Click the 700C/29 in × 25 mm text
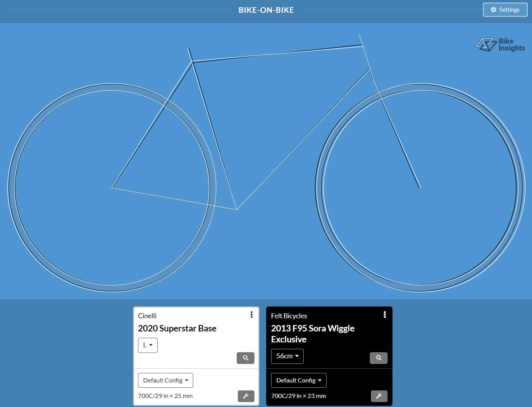Viewport: 532px width, 407px height. coord(165,396)
